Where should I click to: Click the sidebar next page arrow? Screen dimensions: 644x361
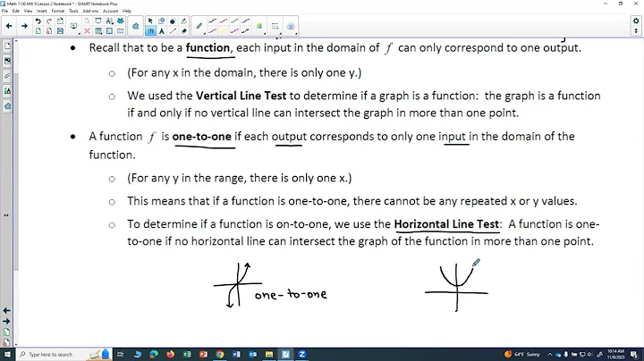click(6, 321)
